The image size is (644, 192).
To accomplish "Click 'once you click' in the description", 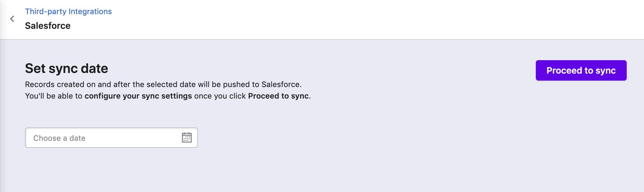I will pyautogui.click(x=220, y=96).
